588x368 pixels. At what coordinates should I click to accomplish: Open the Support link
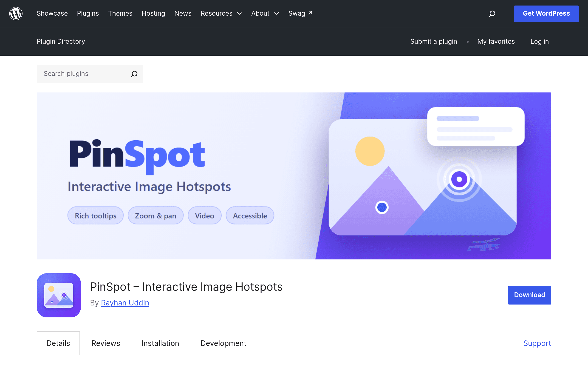coord(537,343)
